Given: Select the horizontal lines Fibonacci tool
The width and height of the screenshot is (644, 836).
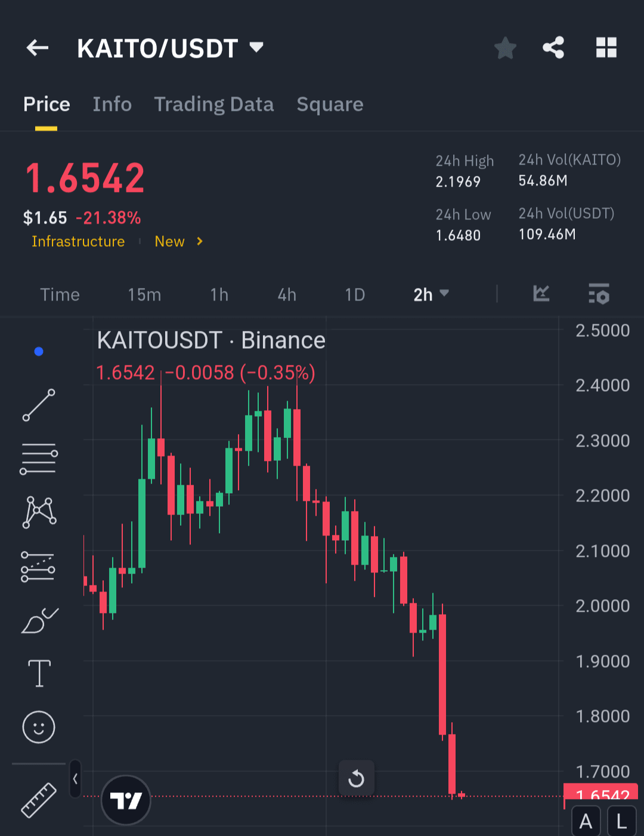Looking at the screenshot, I should click(x=39, y=459).
